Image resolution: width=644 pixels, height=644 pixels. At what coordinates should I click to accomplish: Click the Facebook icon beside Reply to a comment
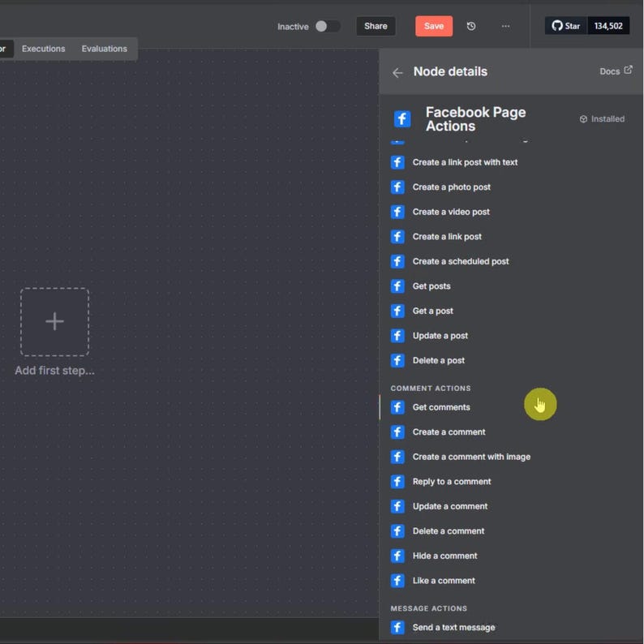[x=397, y=481]
